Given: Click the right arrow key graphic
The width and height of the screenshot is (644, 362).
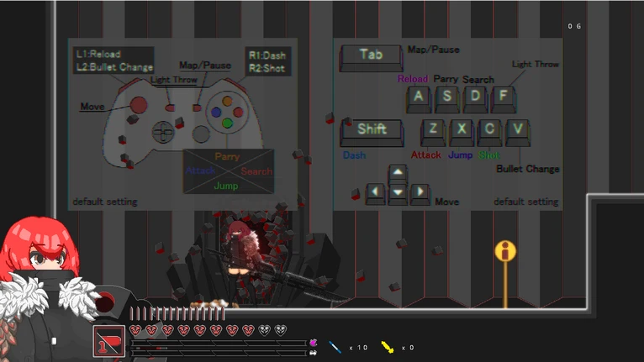Looking at the screenshot, I should (419, 193).
